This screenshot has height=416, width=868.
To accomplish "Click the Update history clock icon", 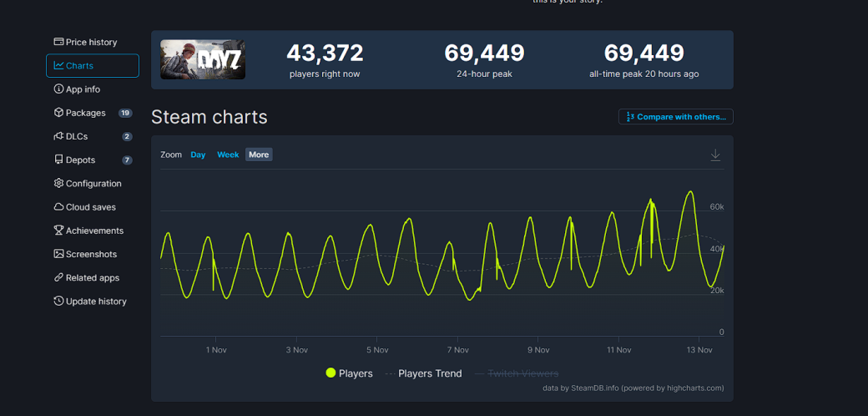I will tap(58, 302).
